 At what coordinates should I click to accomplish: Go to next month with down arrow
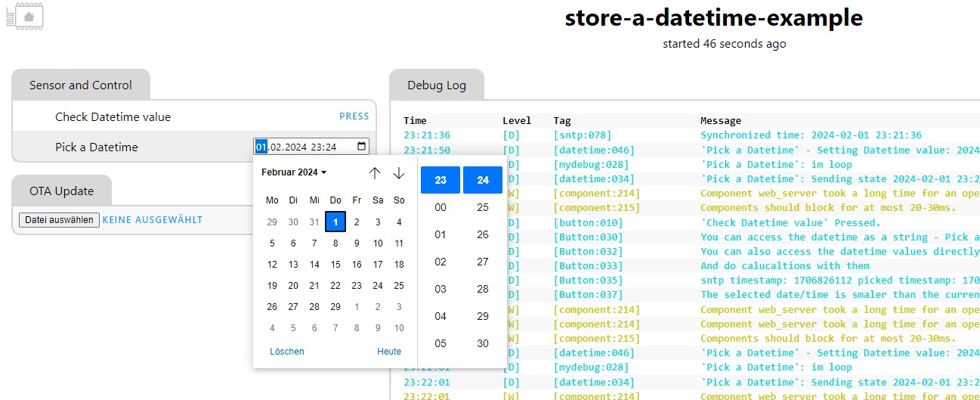pos(399,173)
